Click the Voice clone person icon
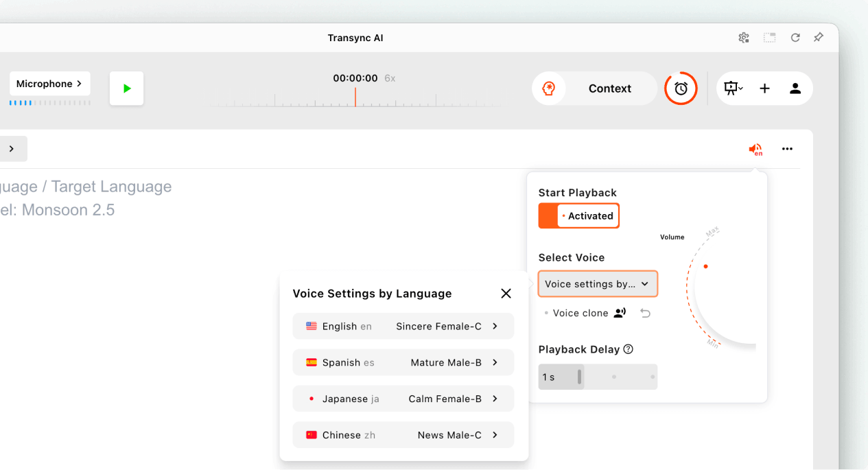Viewport: 868px width, 470px height. point(620,313)
